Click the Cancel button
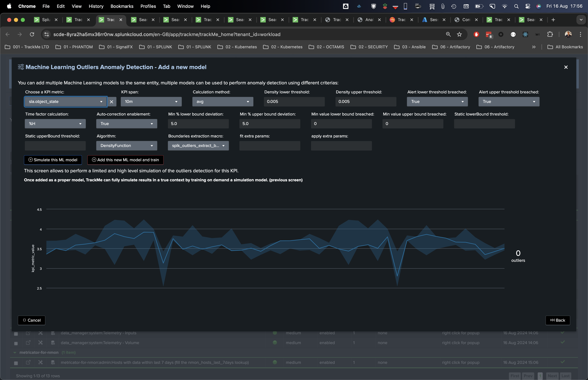Screen dimensions: 588x380 [x=32, y=320]
